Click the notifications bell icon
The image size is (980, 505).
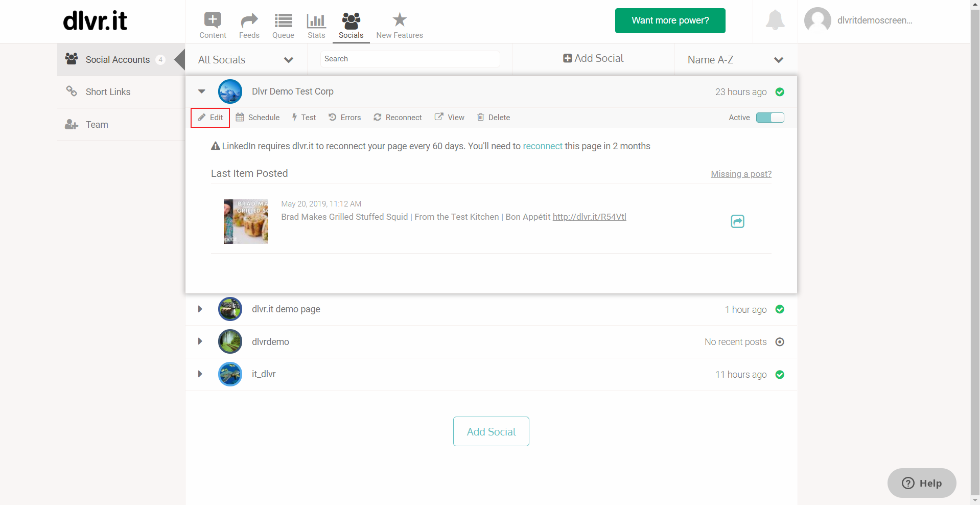pyautogui.click(x=775, y=20)
